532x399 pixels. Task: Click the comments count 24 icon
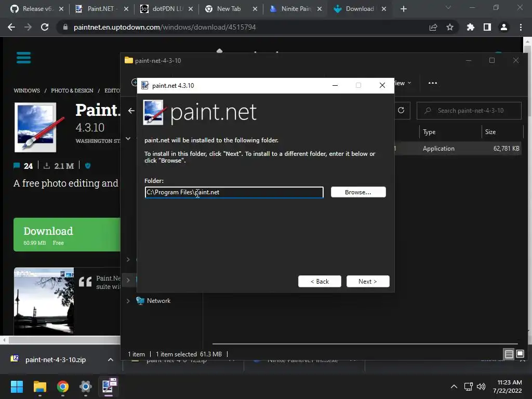(17, 166)
